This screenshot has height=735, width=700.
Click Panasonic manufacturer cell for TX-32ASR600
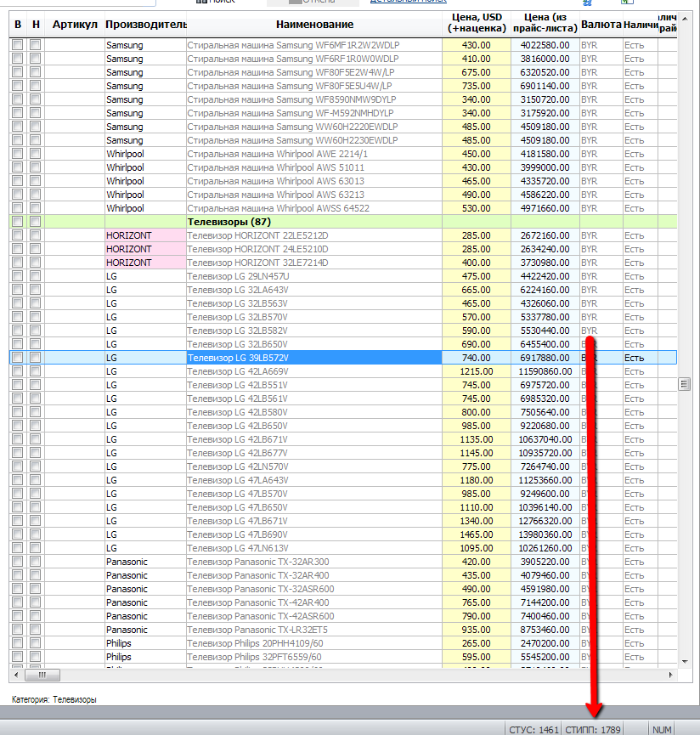(145, 589)
